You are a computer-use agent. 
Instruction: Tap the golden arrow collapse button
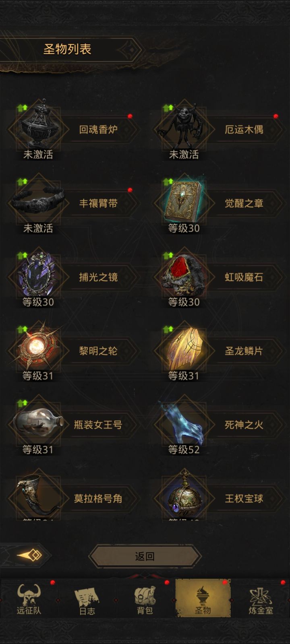coord(29,555)
